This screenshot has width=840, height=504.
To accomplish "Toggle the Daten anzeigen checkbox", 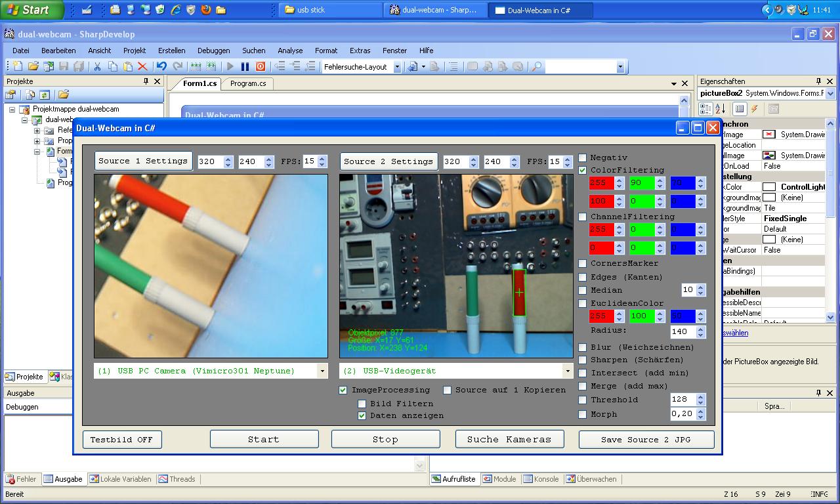I will click(362, 415).
